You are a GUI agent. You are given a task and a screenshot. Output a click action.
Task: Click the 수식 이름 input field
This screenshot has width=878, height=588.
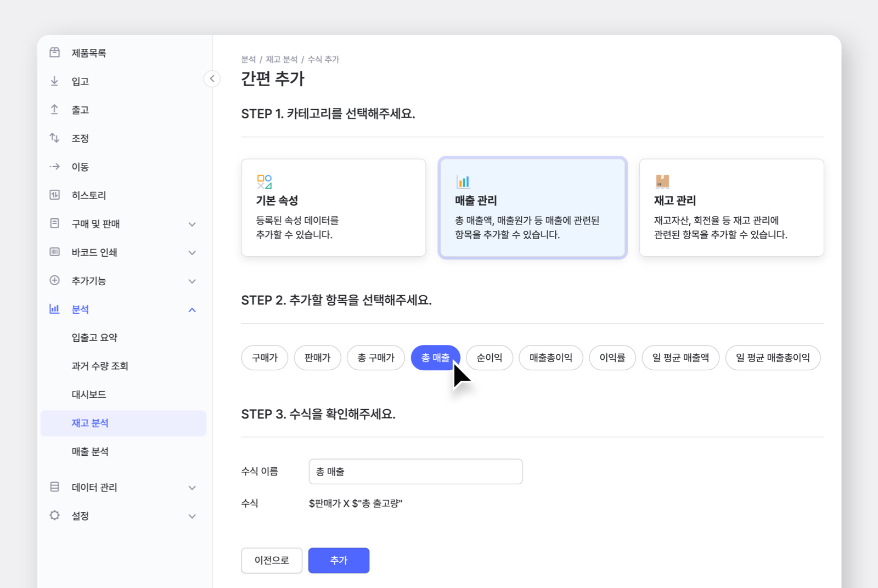pyautogui.click(x=415, y=471)
